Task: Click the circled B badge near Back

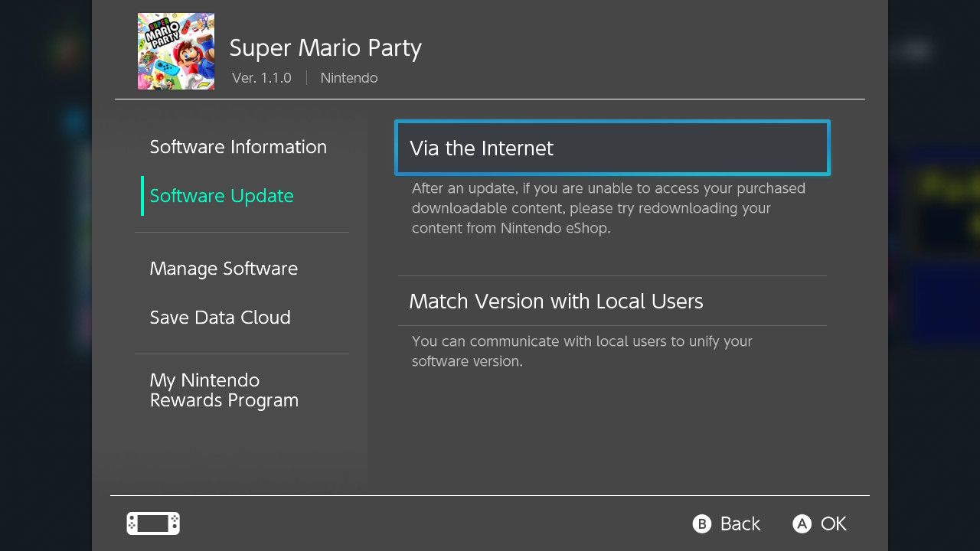Action: point(701,523)
